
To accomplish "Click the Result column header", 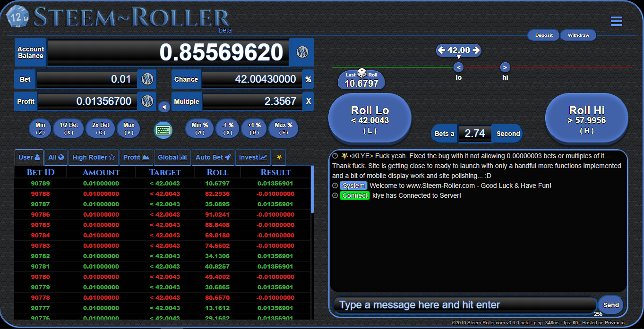I will click(275, 172).
